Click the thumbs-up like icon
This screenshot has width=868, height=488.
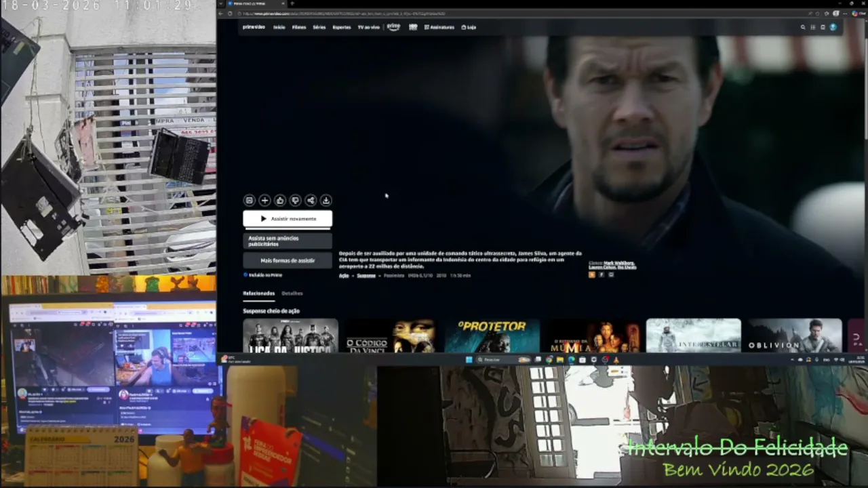(280, 201)
